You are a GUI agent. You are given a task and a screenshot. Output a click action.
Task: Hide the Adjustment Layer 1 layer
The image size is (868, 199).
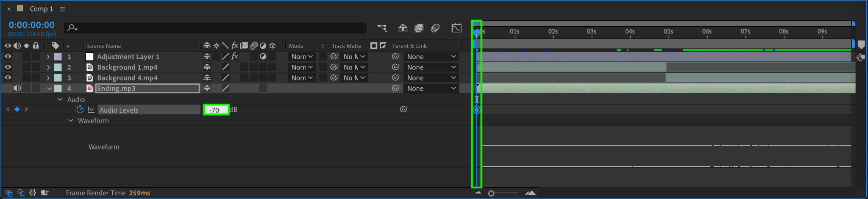point(8,56)
